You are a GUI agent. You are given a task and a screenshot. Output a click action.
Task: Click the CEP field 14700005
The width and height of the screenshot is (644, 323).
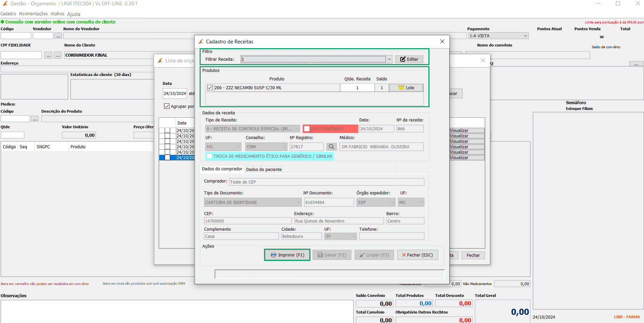pos(248,221)
